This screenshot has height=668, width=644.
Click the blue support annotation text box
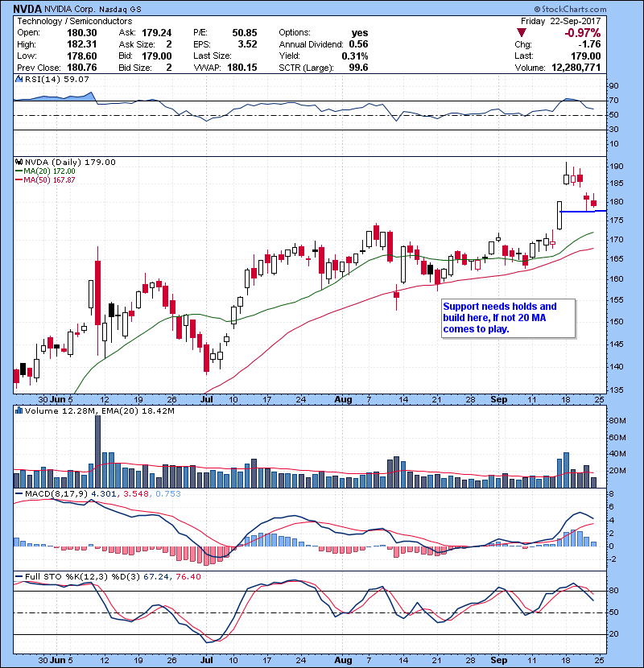click(x=509, y=318)
